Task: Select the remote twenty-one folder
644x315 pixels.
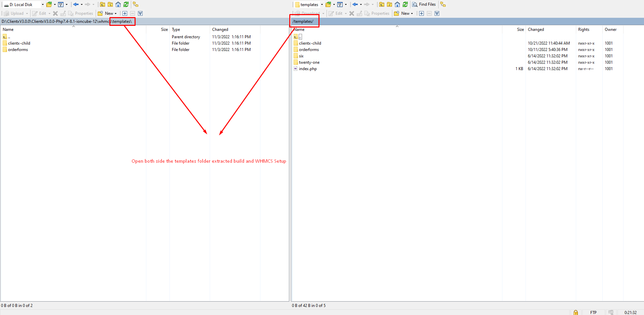Action: (x=309, y=62)
